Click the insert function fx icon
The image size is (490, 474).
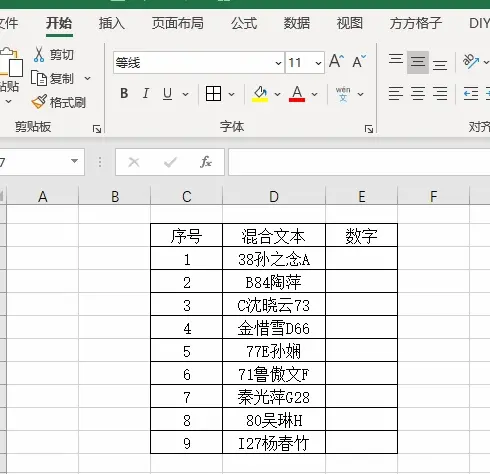pyautogui.click(x=206, y=162)
